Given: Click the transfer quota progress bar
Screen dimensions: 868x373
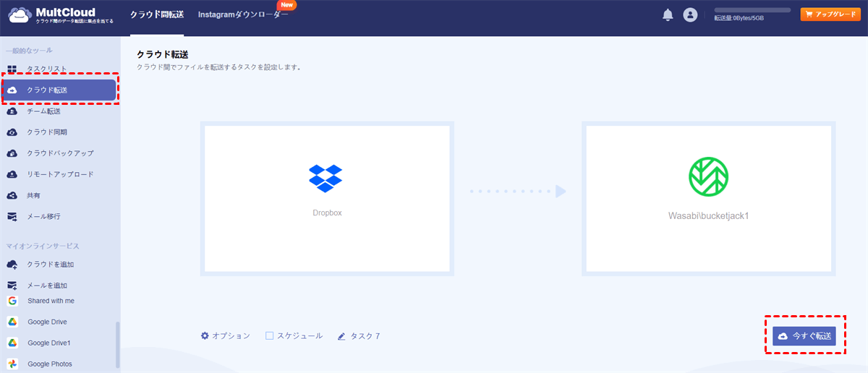Looking at the screenshot, I should 752,10.
